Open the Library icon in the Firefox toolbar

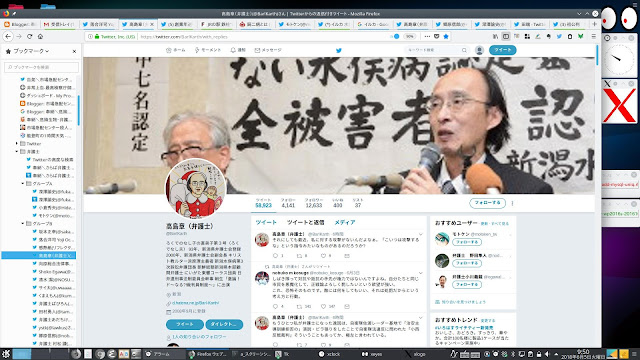(x=495, y=36)
